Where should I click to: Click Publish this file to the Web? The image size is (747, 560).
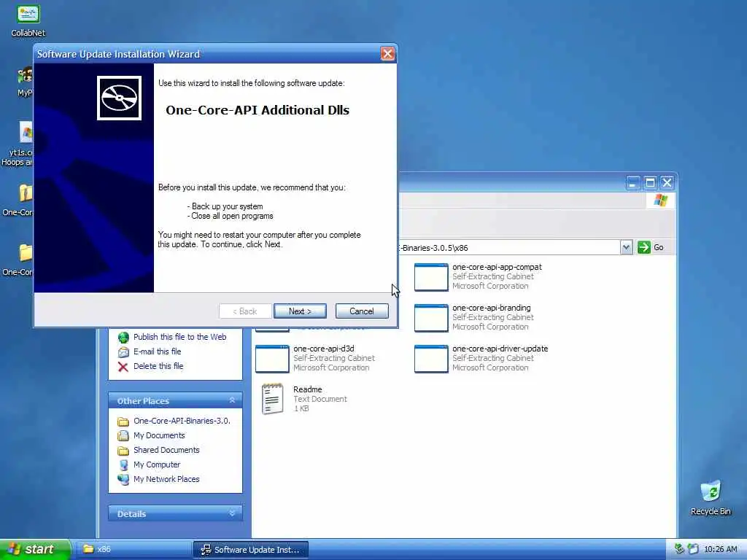coord(179,337)
